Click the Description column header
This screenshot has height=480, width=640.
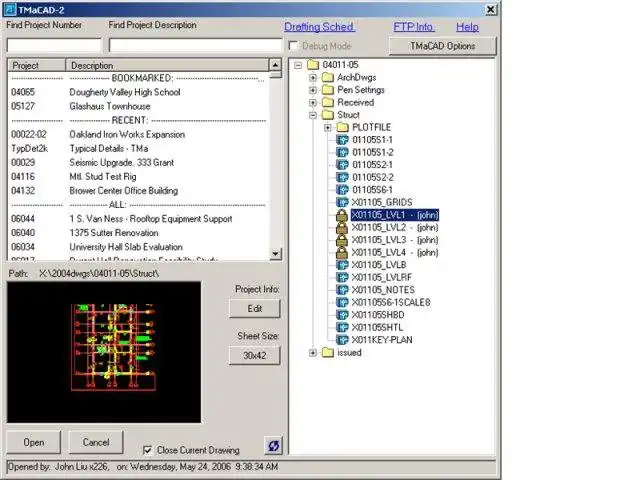click(x=167, y=65)
